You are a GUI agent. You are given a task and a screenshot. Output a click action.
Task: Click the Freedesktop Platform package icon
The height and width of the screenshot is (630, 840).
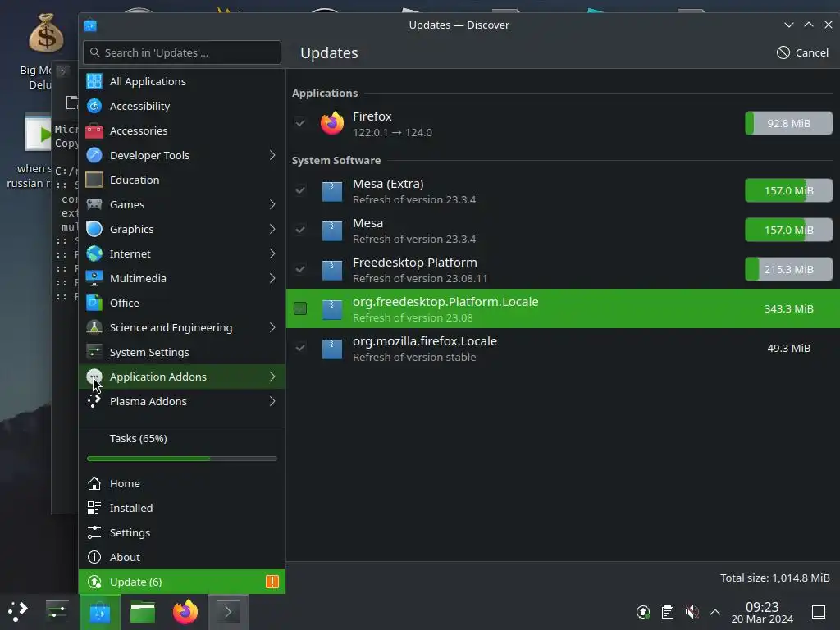pyautogui.click(x=332, y=270)
